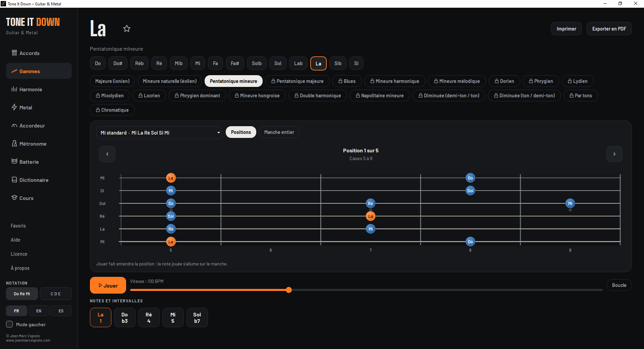This screenshot has height=349, width=644.
Task: Start playback with the Jouer button
Action: (x=108, y=285)
